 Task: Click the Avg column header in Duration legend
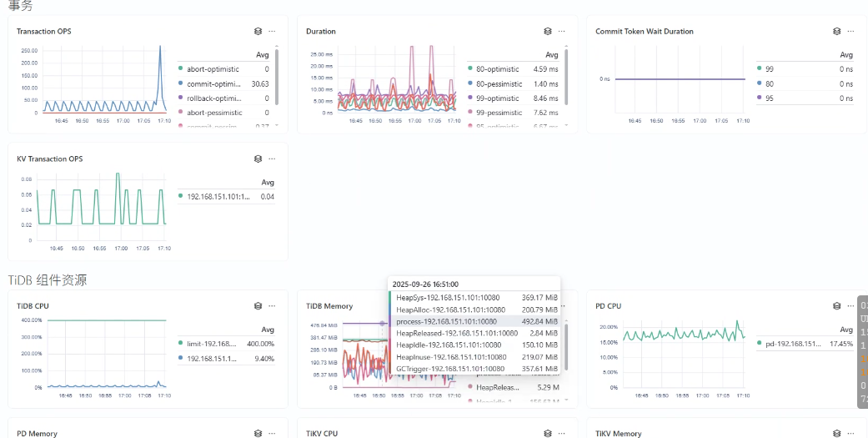click(552, 54)
